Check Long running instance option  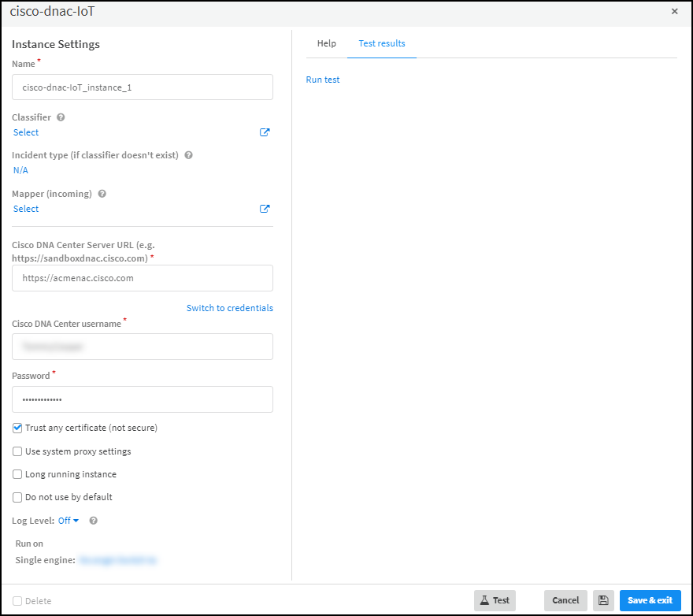point(17,474)
